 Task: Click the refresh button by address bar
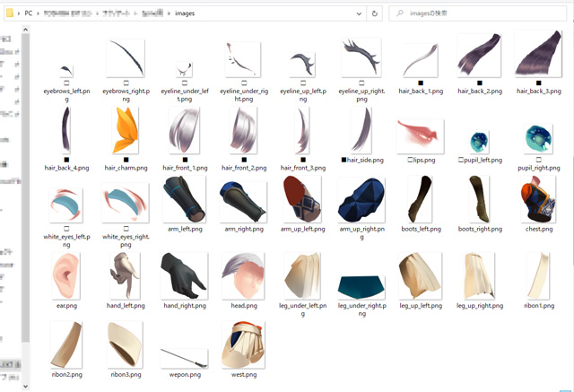click(372, 13)
